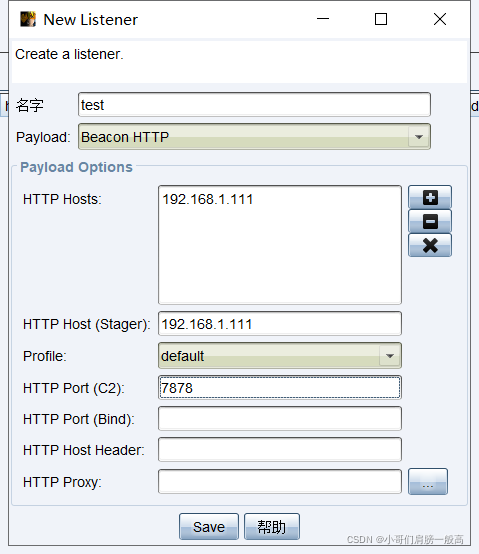This screenshot has width=479, height=554.
Task: Edit the HTTP Host (Stager) field
Action: [x=280, y=324]
